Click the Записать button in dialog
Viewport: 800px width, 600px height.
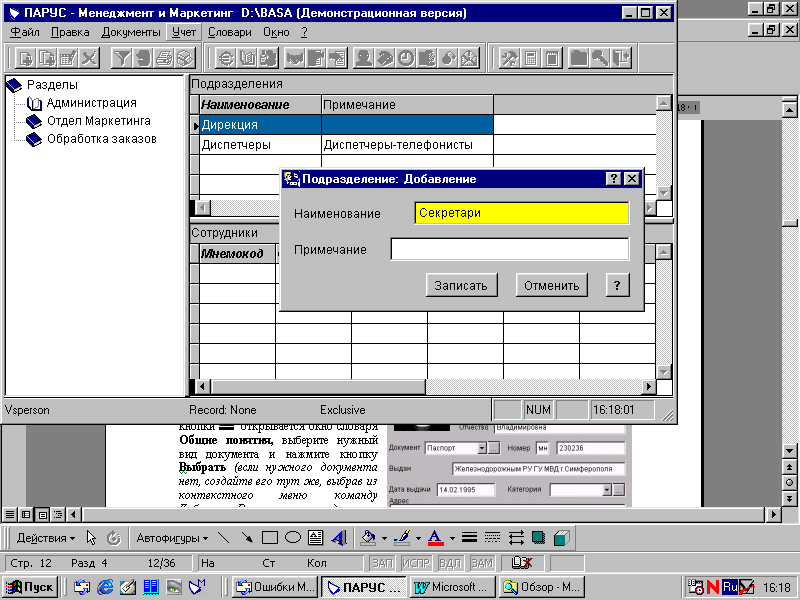tap(461, 285)
